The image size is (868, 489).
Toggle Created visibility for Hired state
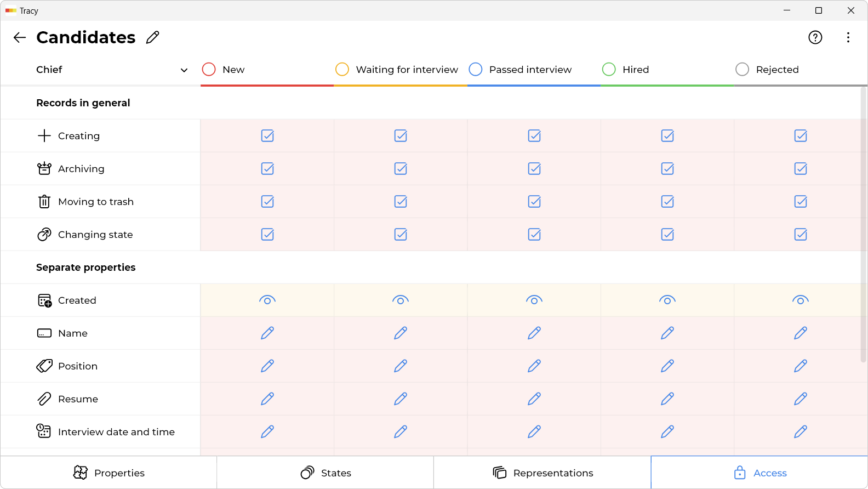coord(667,300)
